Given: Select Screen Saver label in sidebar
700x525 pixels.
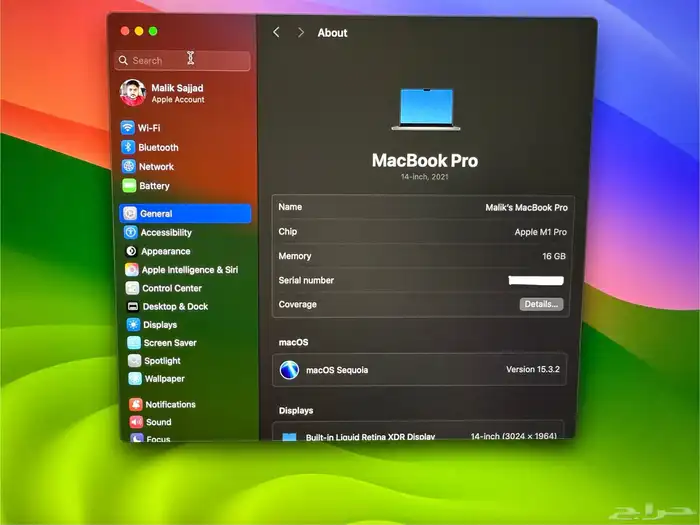Looking at the screenshot, I should (x=170, y=343).
